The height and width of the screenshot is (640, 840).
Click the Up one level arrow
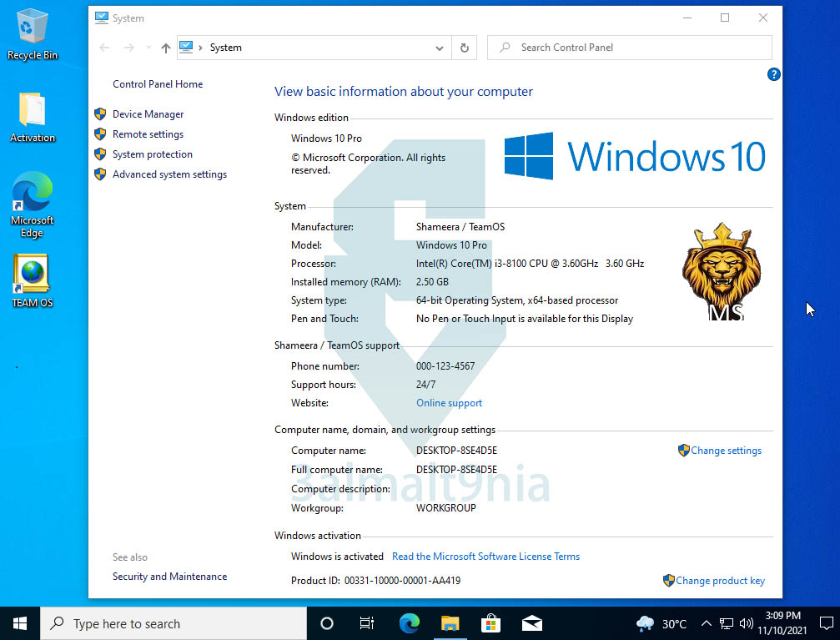165,48
